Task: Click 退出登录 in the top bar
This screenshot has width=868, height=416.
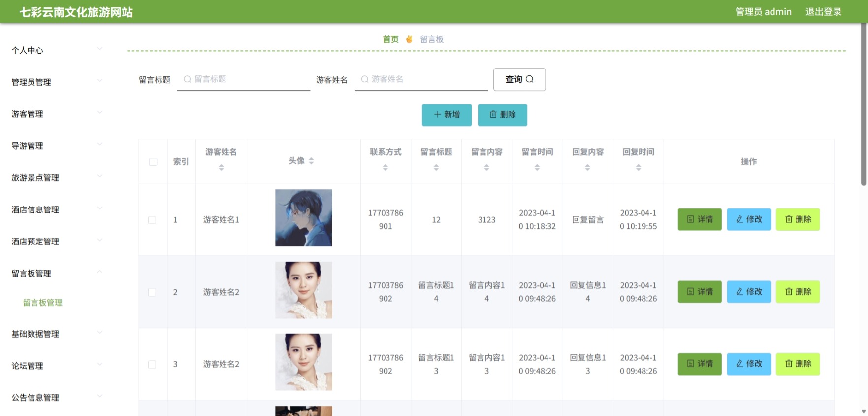Action: coord(823,12)
